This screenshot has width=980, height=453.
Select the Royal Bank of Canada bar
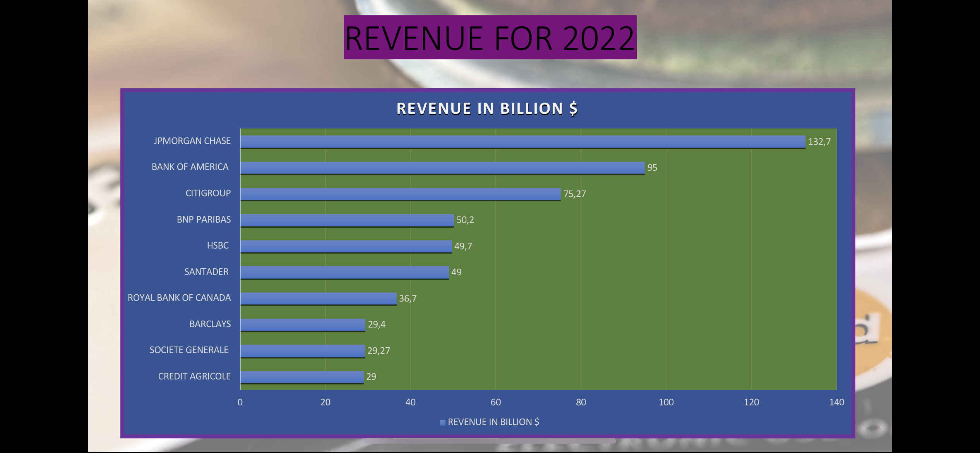(x=319, y=299)
